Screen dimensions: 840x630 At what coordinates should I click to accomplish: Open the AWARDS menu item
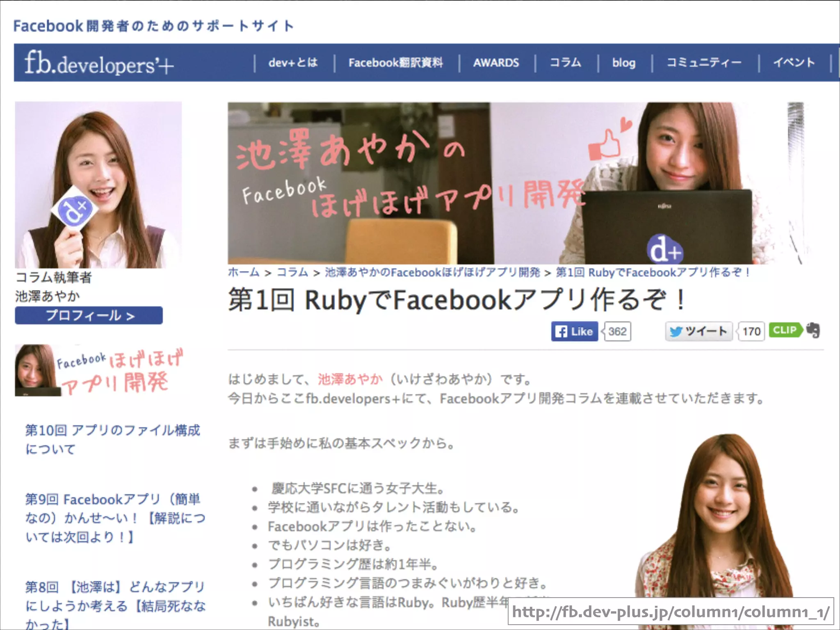[496, 63]
